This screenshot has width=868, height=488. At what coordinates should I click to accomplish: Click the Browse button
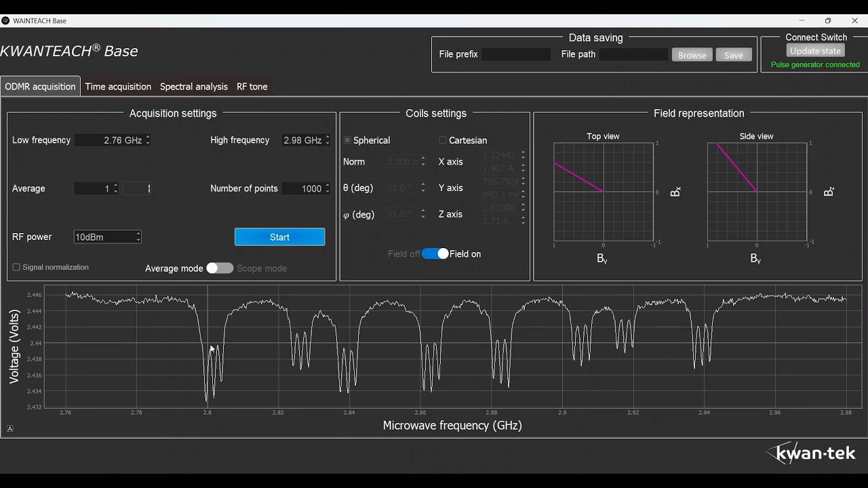pos(692,55)
